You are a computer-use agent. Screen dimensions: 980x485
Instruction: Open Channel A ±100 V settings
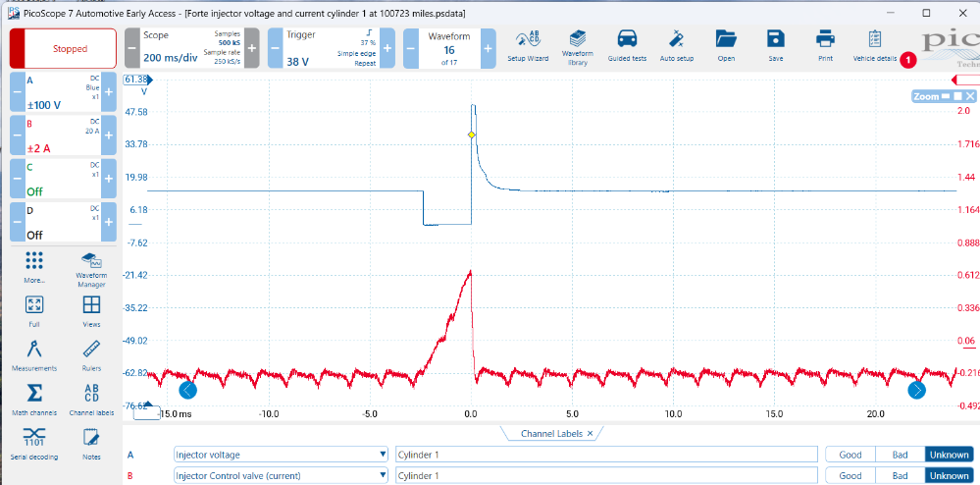click(x=63, y=92)
